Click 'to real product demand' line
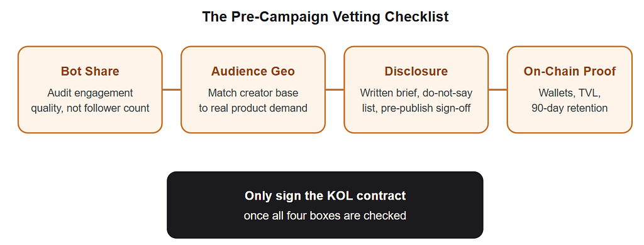Image resolution: width=644 pixels, height=245 pixels. click(x=253, y=108)
